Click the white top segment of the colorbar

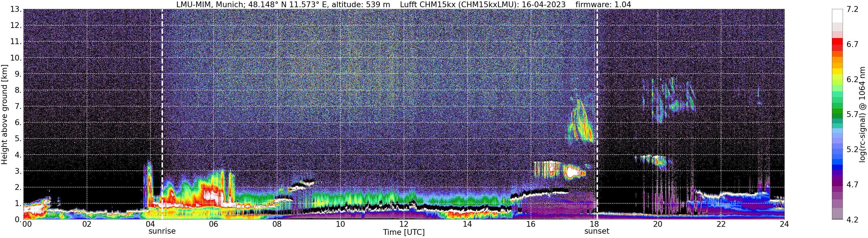tap(837, 16)
